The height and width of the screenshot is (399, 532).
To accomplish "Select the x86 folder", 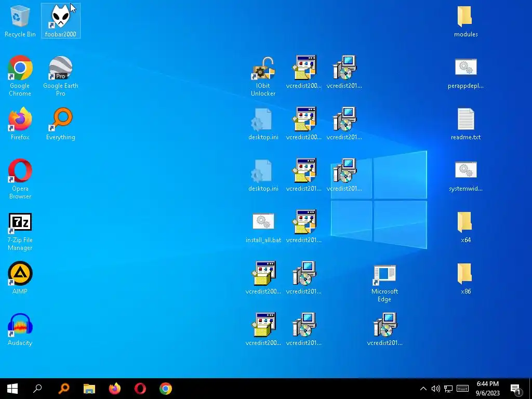I will click(x=465, y=278).
